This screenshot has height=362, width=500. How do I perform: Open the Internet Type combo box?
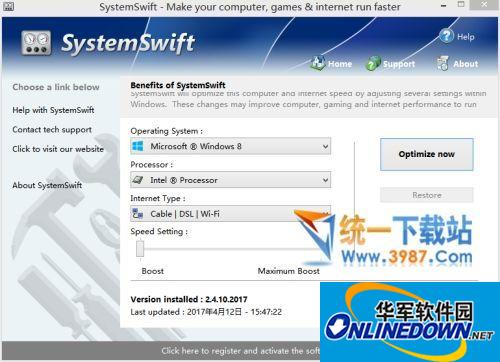230,214
